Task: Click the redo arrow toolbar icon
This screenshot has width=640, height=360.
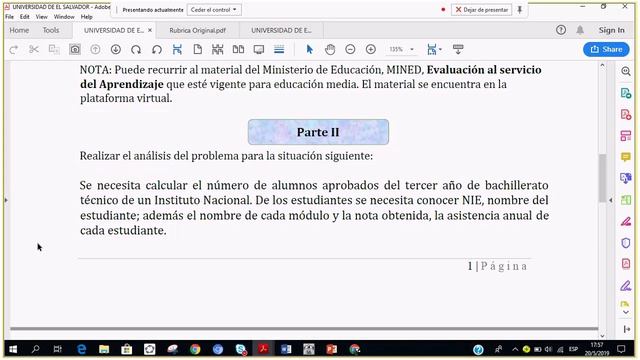Action: 13,50
